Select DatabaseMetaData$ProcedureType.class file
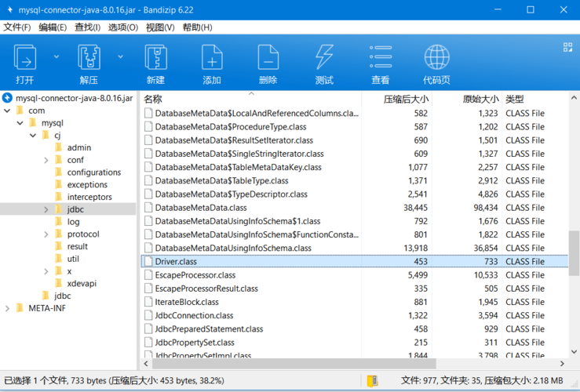Screen dimensions: 580x392 click(x=231, y=127)
